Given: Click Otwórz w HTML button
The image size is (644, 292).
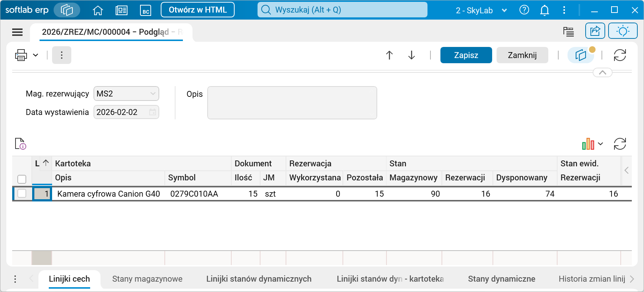Looking at the screenshot, I should coord(198,10).
